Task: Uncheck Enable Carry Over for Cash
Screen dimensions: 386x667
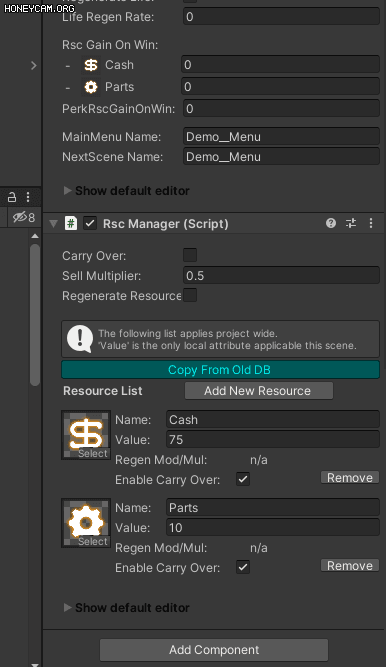Action: [243, 479]
